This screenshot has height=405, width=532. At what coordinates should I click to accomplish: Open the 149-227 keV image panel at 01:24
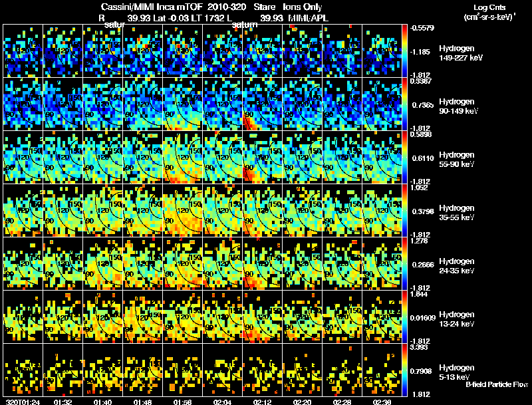point(23,51)
